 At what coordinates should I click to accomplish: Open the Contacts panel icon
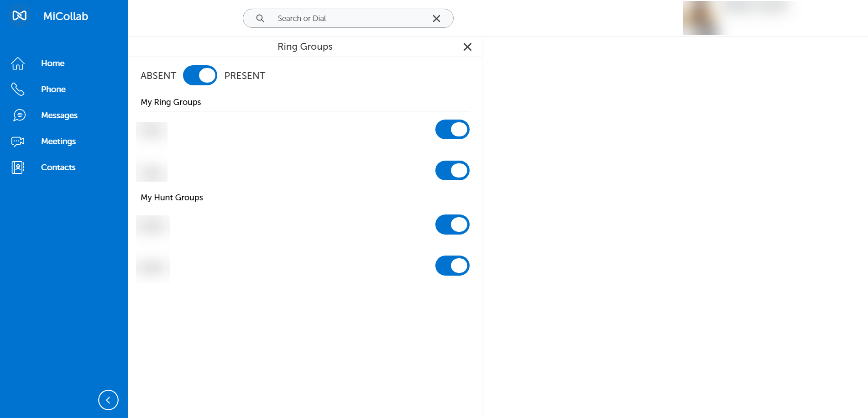pyautogui.click(x=17, y=167)
